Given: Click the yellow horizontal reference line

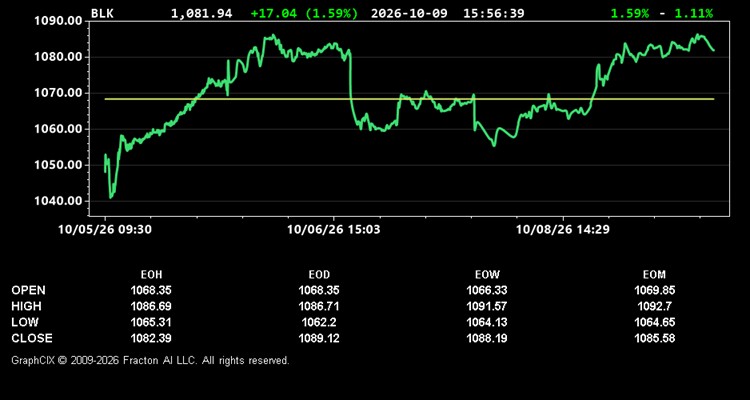Looking at the screenshot, I should click(409, 99).
